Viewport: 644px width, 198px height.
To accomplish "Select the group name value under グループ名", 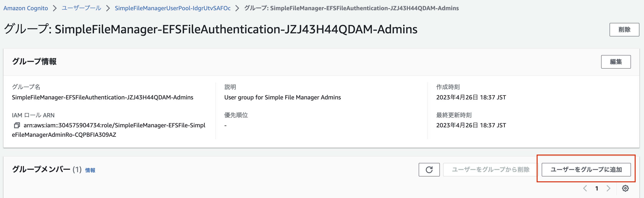I will tap(102, 97).
